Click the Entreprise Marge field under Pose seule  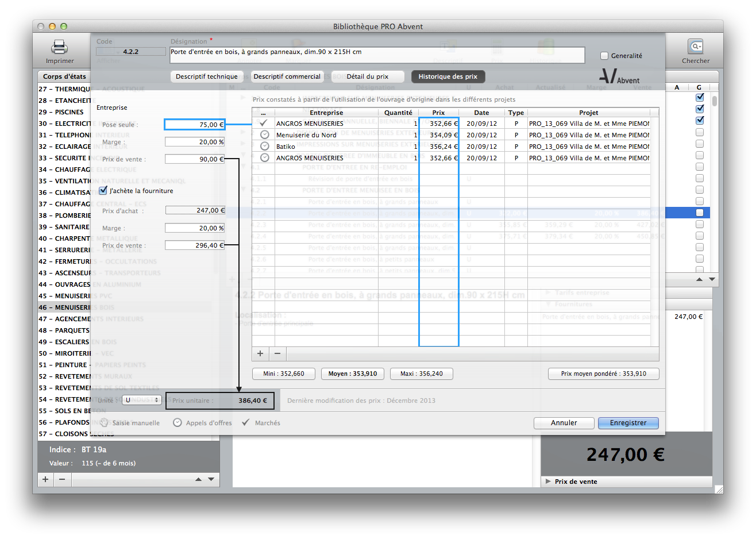[195, 142]
